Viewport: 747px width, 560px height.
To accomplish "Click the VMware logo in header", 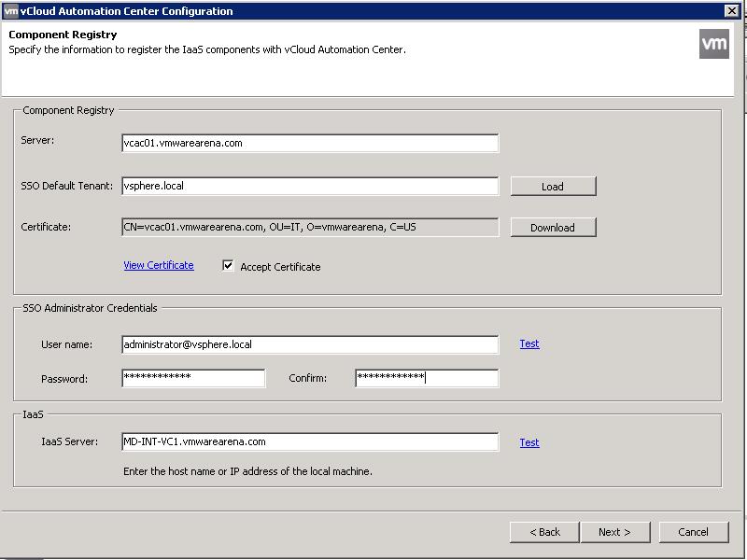I will (713, 44).
